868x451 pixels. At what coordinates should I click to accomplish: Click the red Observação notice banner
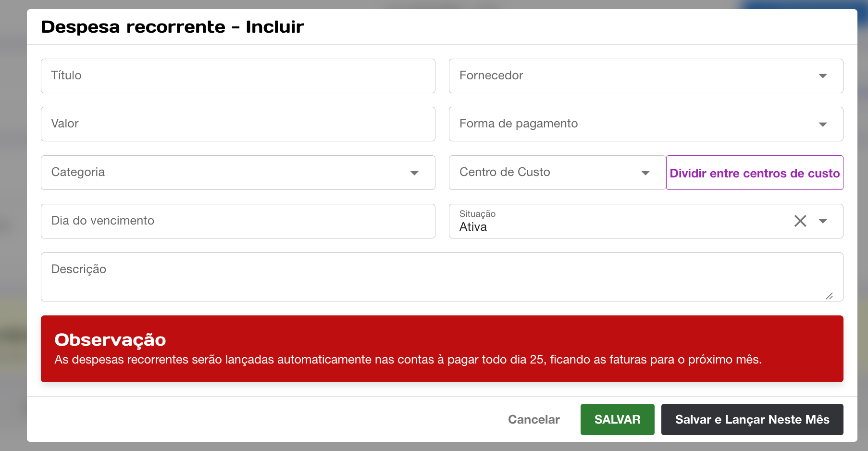tap(441, 349)
